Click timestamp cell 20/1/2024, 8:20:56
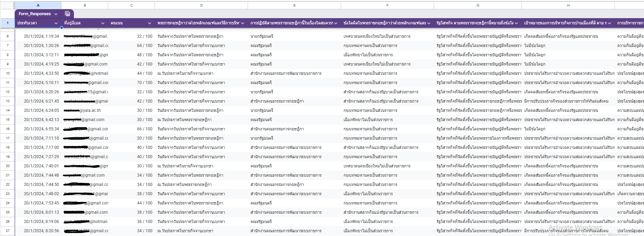The width and height of the screenshot is (644, 236). click(x=38, y=231)
